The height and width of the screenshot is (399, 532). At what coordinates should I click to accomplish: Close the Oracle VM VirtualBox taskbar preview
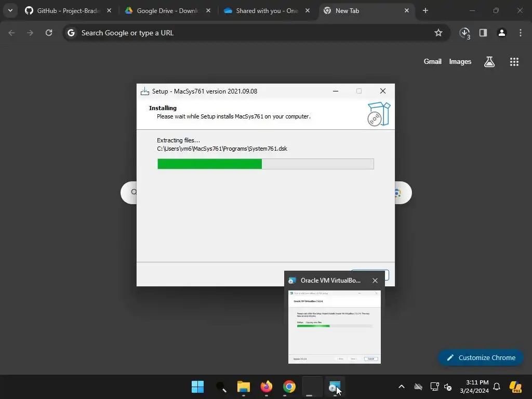pos(375,281)
